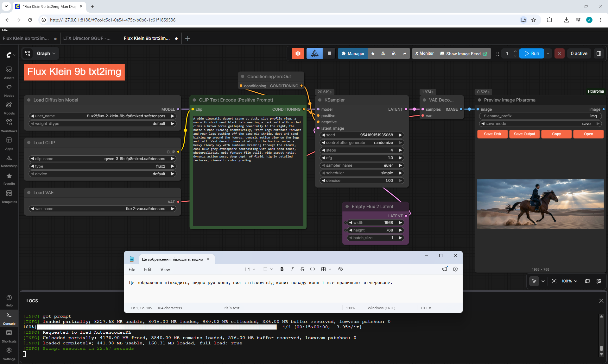Collapse the CLIP Text Encode node
Image resolution: width=608 pixels, height=364 pixels.
pos(194,100)
